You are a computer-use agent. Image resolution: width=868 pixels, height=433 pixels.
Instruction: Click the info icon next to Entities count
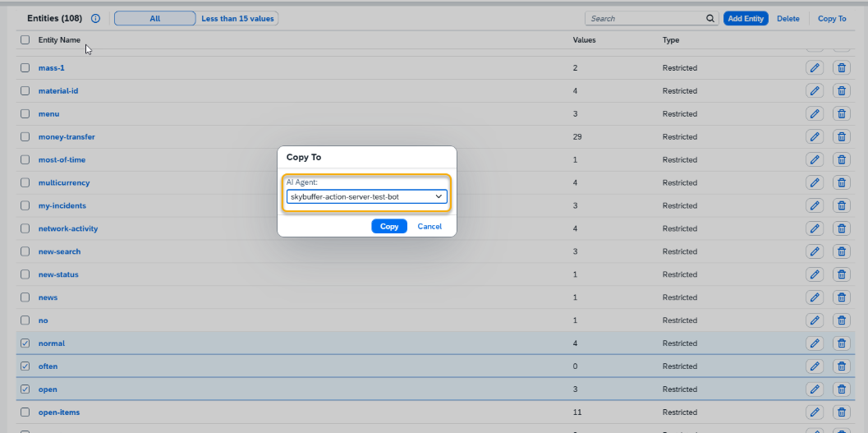95,19
